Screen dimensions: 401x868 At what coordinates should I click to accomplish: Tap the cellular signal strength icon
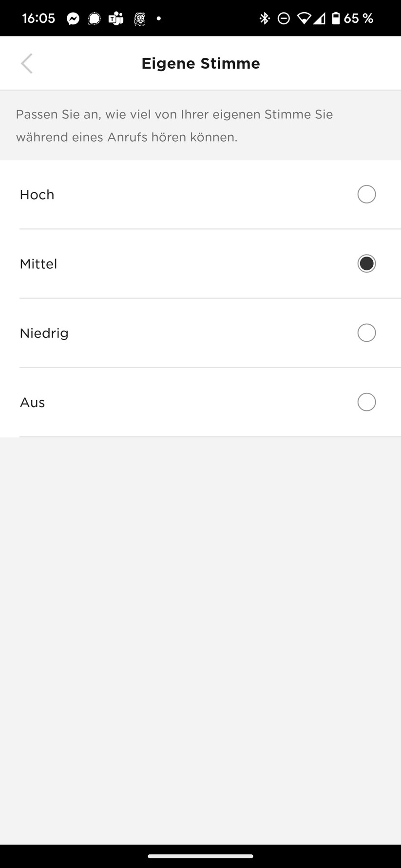pyautogui.click(x=319, y=18)
